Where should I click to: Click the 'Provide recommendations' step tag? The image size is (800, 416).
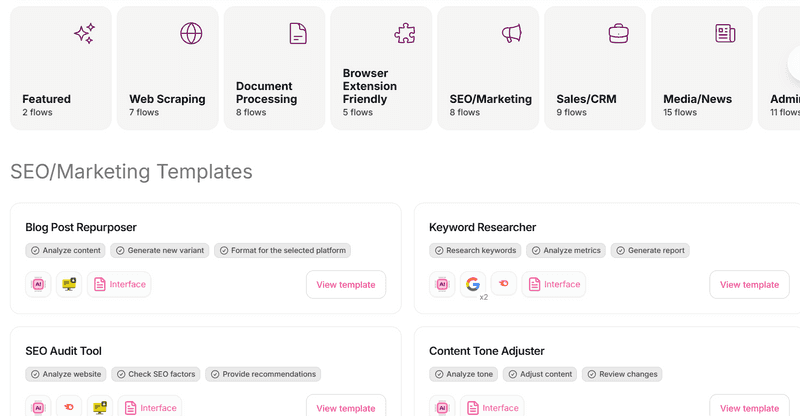click(x=263, y=374)
